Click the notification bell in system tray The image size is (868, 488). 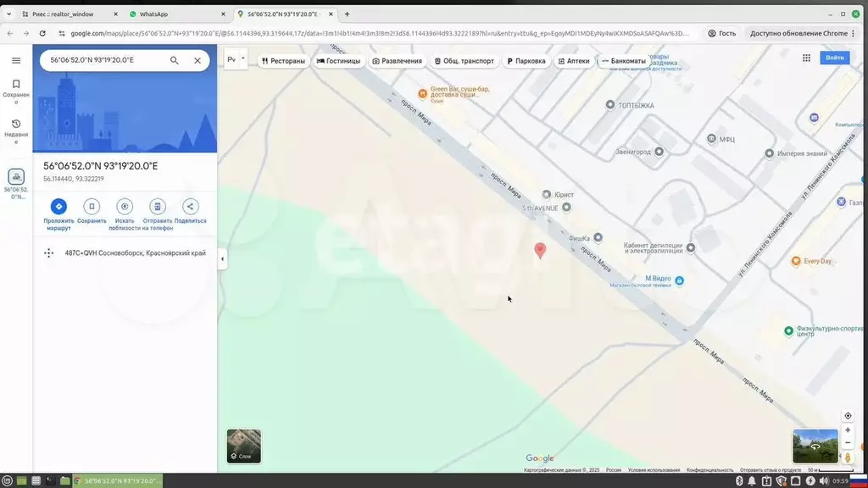(753, 481)
